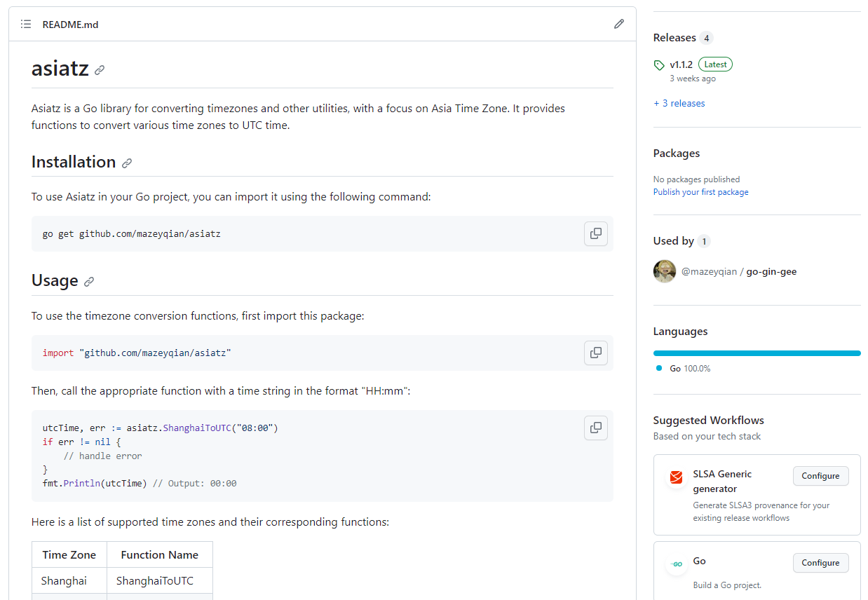Click the SLSA Generic generator logo
868x600 pixels.
676,477
